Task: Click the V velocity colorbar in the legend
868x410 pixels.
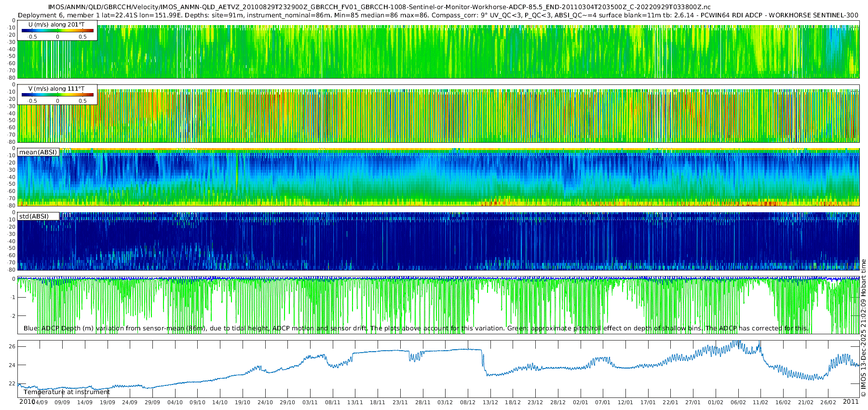Action: 57,95
